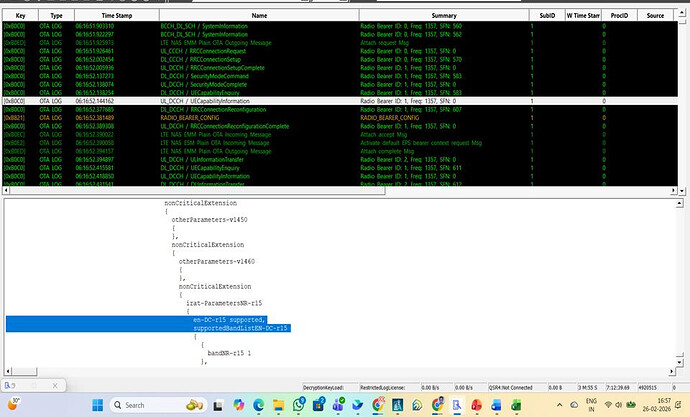Open the dark blue app beside Chrome

pos(397,405)
